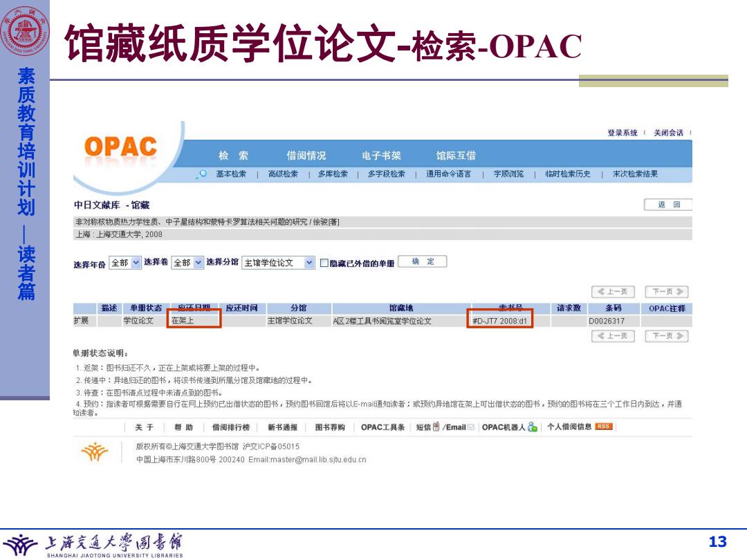Click the master@mail.lib.sjtu.edu.cn email text
Viewport: 747px width, 560px height.
tap(318, 460)
